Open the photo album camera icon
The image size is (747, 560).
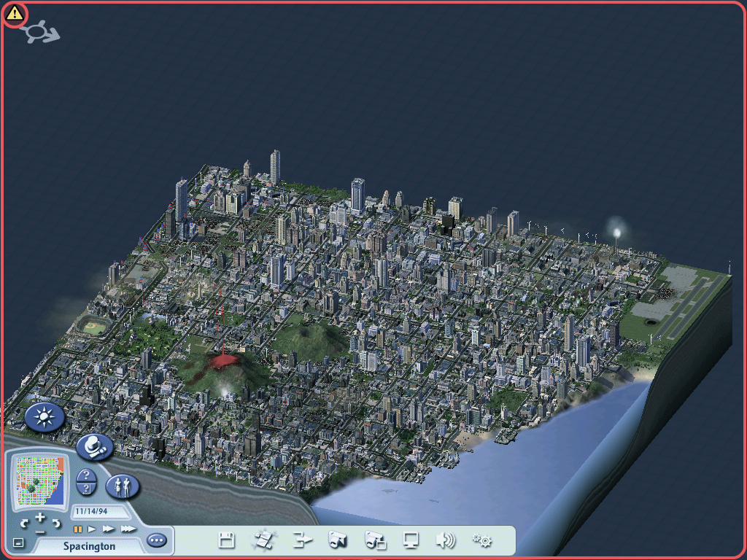coord(375,540)
